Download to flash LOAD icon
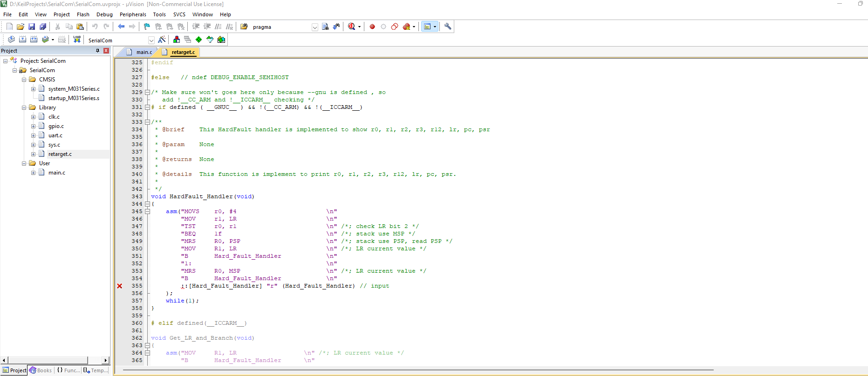This screenshot has height=376, width=868. tap(77, 40)
